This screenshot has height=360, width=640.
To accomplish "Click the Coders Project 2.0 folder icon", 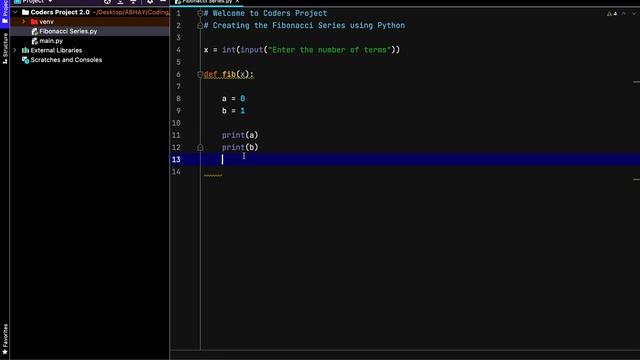I will pos(25,12).
